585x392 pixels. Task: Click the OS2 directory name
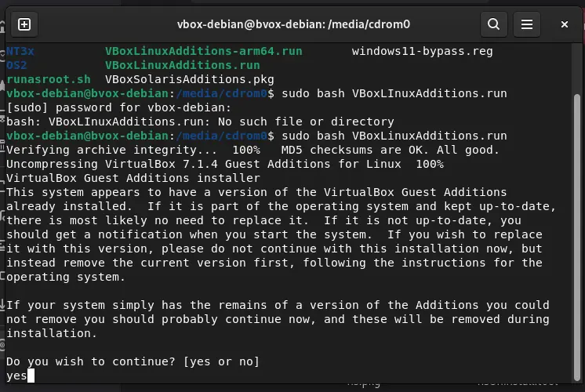pyautogui.click(x=16, y=65)
